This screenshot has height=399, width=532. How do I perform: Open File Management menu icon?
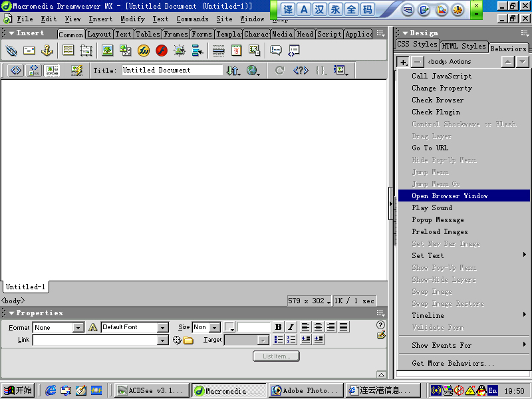pyautogui.click(x=233, y=70)
